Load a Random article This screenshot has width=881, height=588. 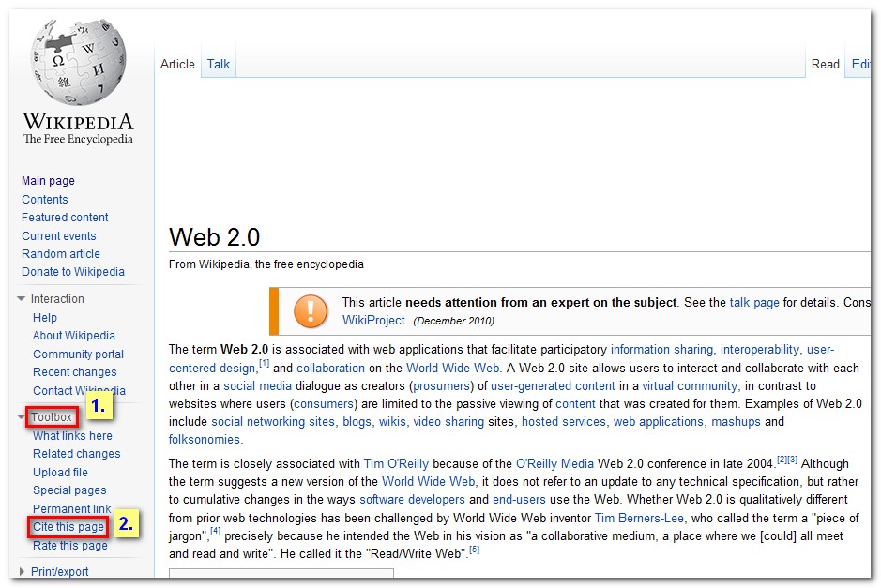click(61, 254)
